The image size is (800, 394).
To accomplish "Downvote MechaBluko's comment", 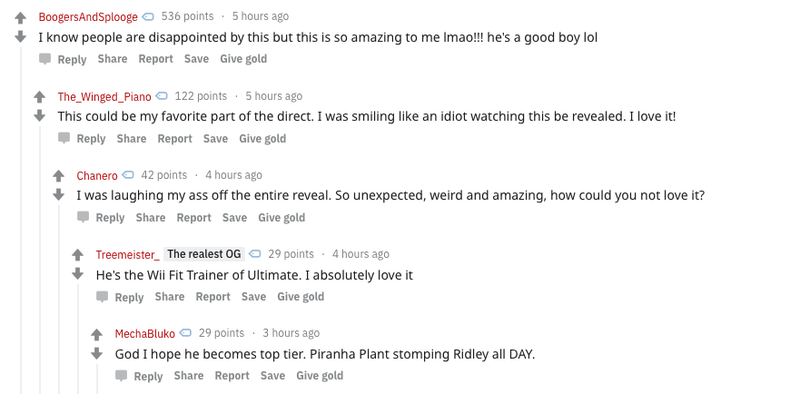I will tap(97, 353).
